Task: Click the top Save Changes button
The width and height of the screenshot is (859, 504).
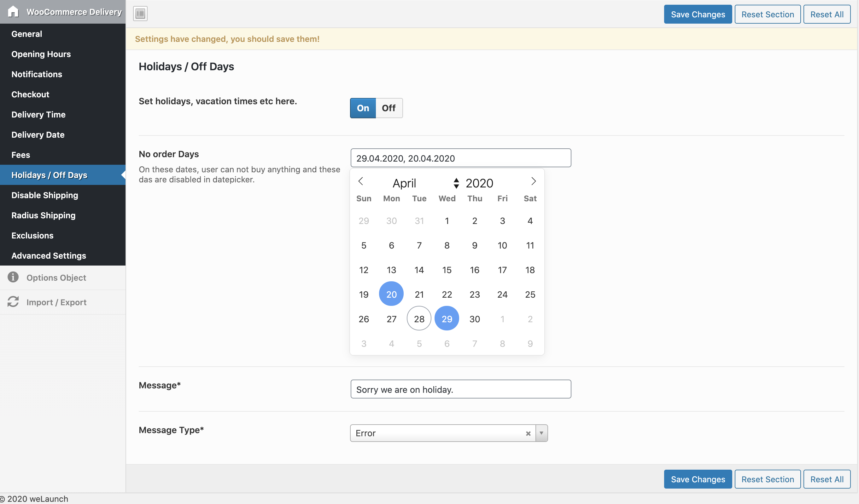Action: [698, 14]
